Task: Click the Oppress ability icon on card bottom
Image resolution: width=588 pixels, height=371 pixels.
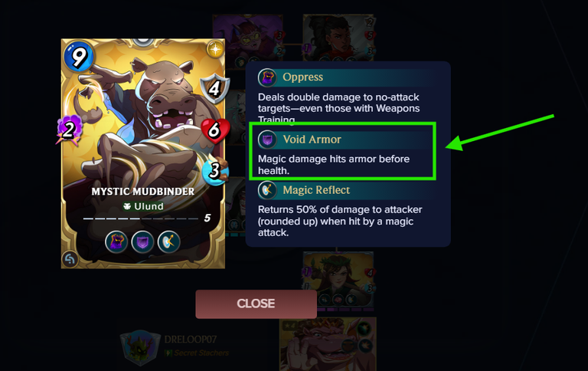Action: 116,241
